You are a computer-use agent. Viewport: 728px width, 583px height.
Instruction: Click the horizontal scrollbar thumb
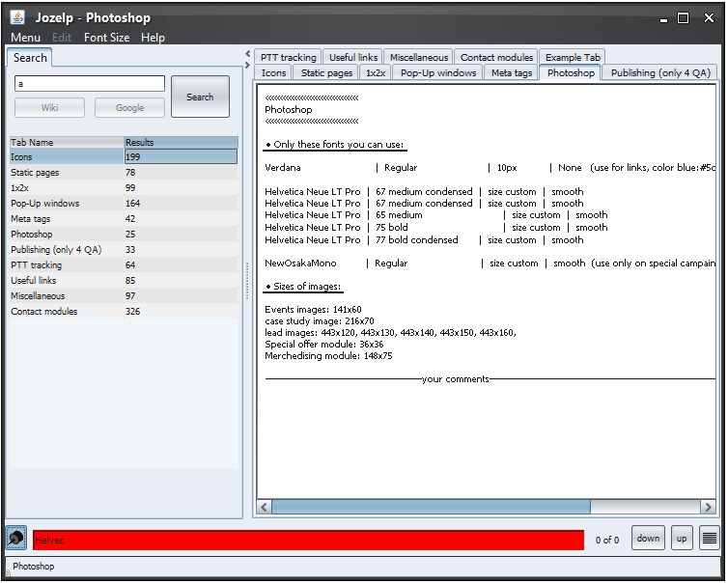(431, 508)
